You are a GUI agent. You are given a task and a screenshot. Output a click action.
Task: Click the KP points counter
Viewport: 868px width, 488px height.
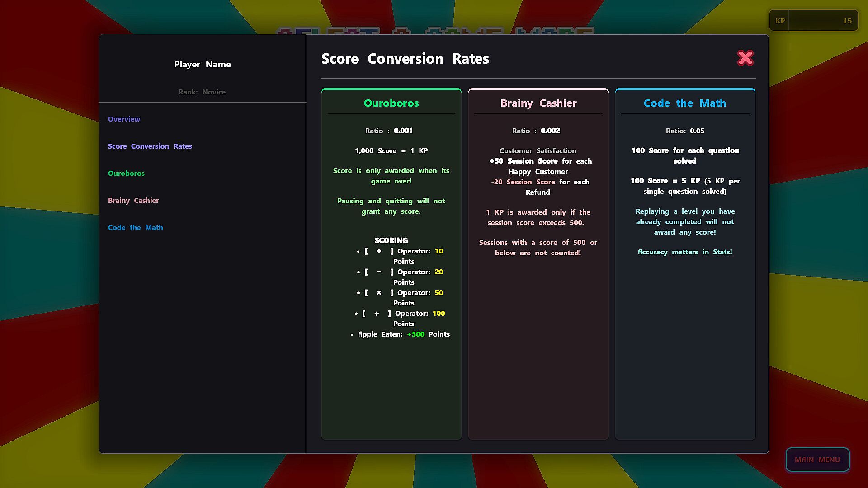[813, 21]
